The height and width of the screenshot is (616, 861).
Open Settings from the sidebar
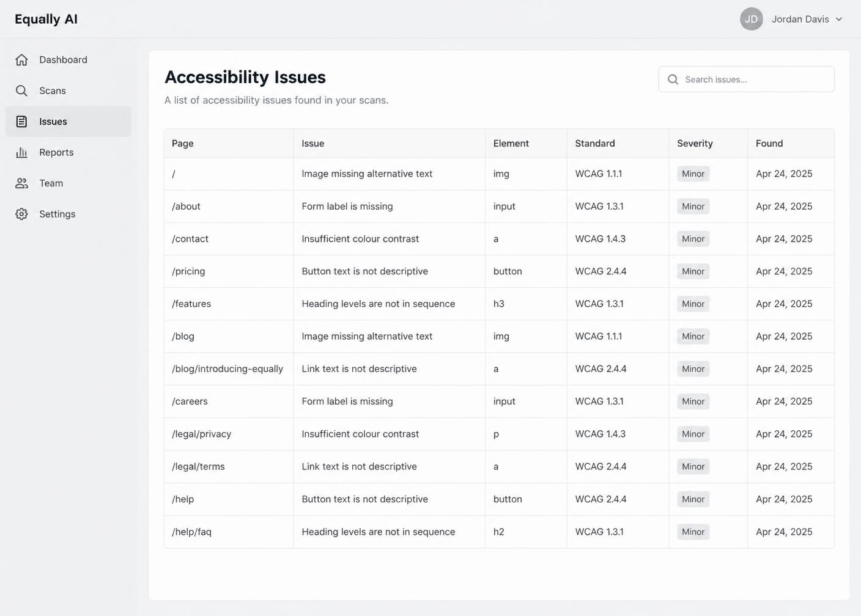coord(68,214)
